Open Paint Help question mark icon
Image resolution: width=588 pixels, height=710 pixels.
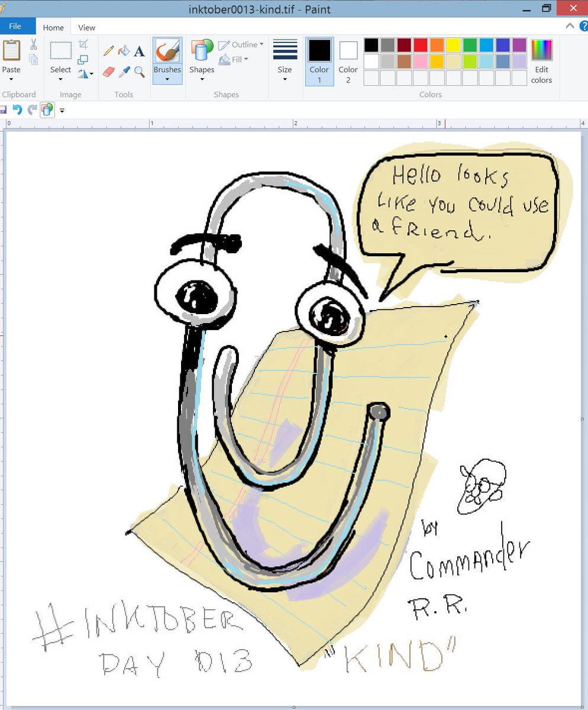[583, 26]
